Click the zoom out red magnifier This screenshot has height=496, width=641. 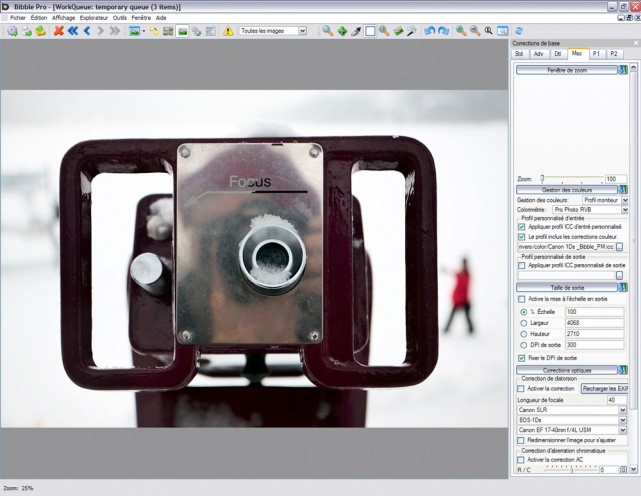tap(475, 31)
